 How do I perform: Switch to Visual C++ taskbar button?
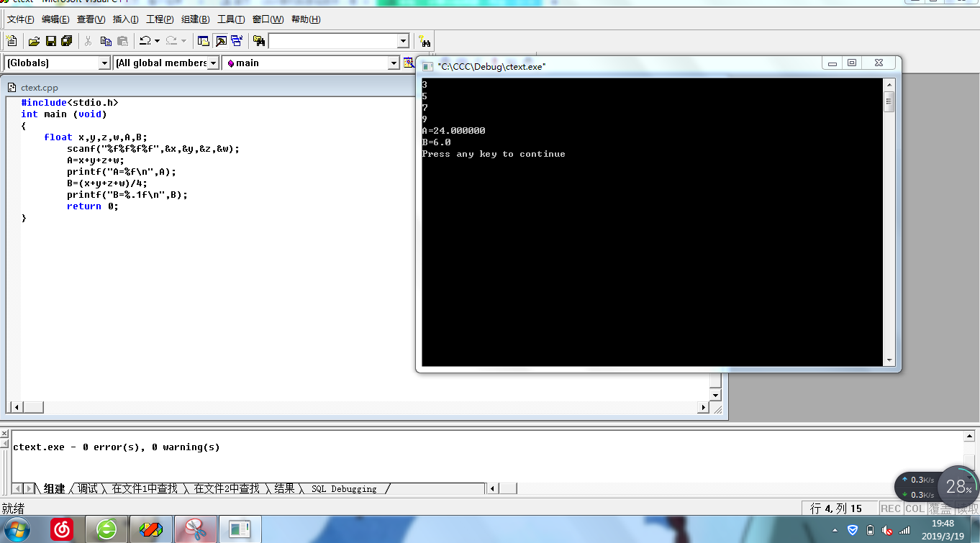pyautogui.click(x=151, y=530)
